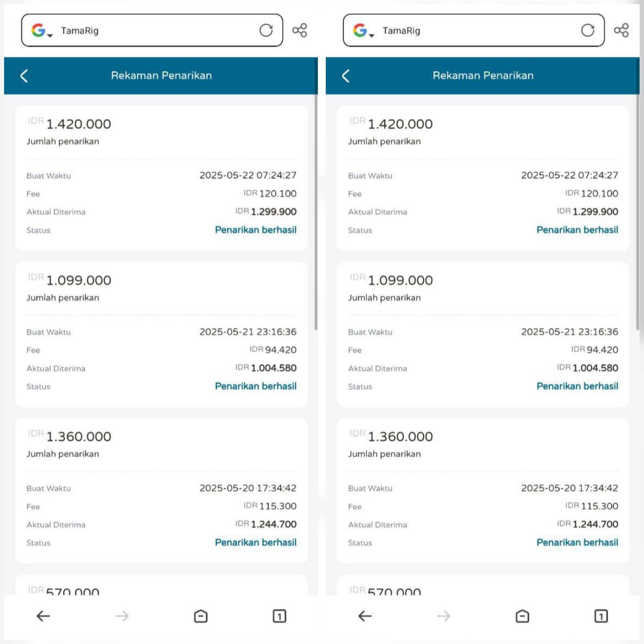Screen dimensions: 644x644
Task: Tap the back arrow in left bottom navigation
Action: point(43,616)
